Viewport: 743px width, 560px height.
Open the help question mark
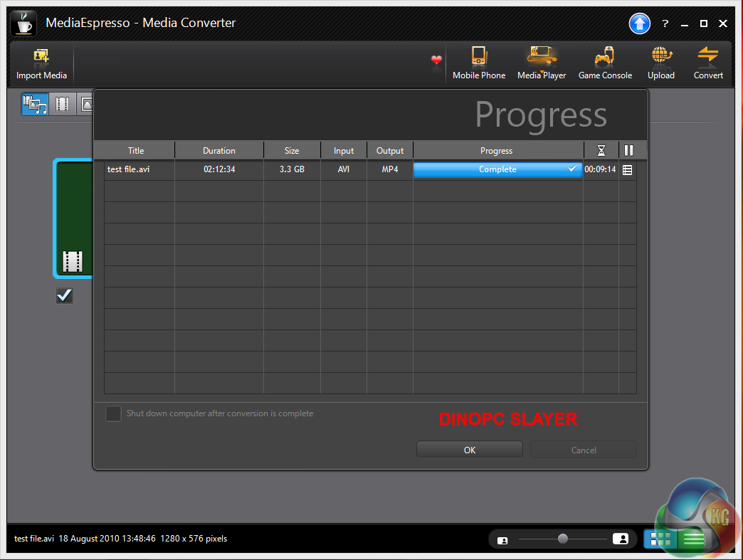[x=665, y=23]
